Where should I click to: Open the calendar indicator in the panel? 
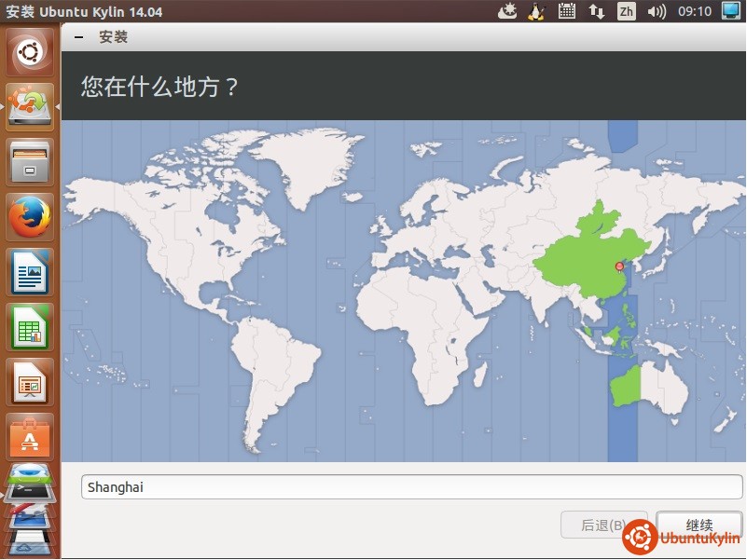tap(566, 11)
